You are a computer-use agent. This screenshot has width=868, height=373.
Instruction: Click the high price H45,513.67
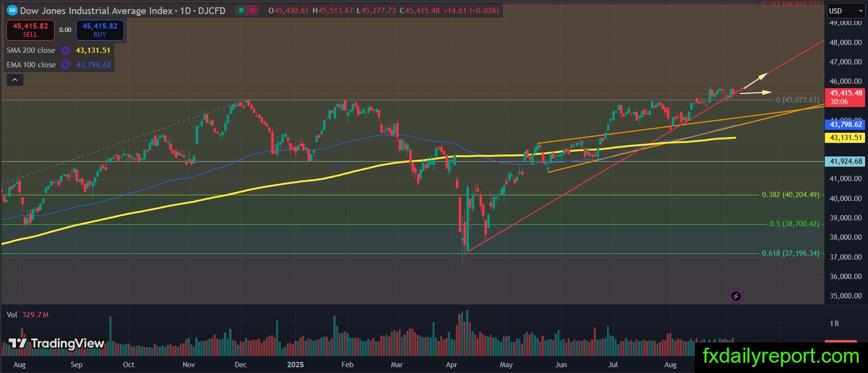click(x=333, y=11)
